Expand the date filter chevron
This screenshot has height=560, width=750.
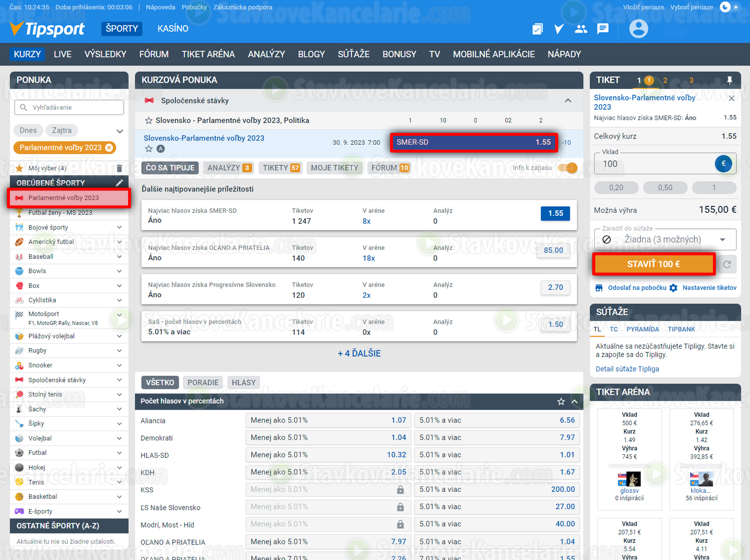(x=120, y=131)
